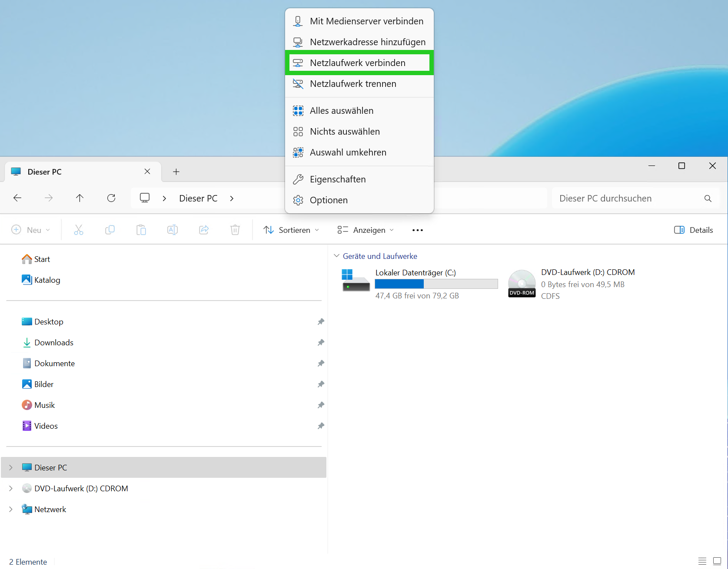This screenshot has height=569, width=728.
Task: Open the Anzeigen dropdown
Action: click(x=365, y=230)
